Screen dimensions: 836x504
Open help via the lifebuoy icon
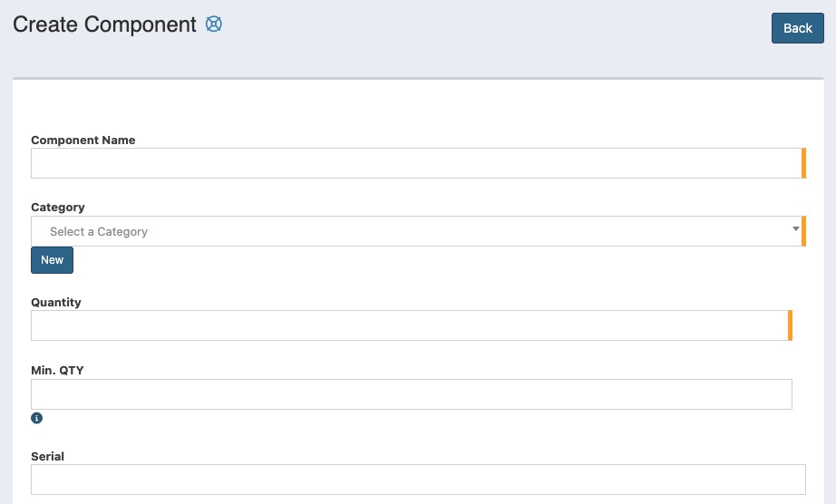(x=214, y=24)
